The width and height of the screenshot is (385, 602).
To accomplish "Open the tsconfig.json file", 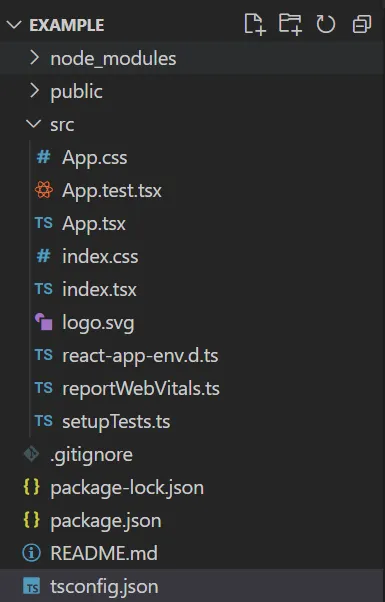I will (x=104, y=587).
